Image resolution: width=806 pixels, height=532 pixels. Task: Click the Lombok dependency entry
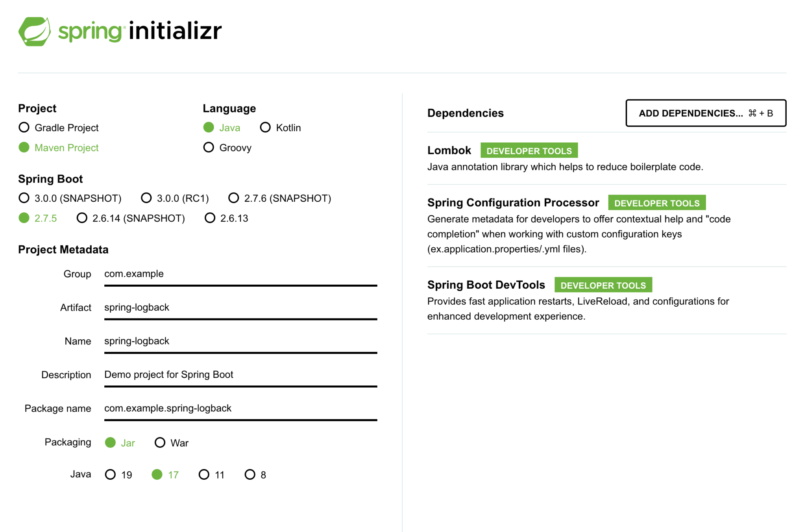(x=449, y=150)
